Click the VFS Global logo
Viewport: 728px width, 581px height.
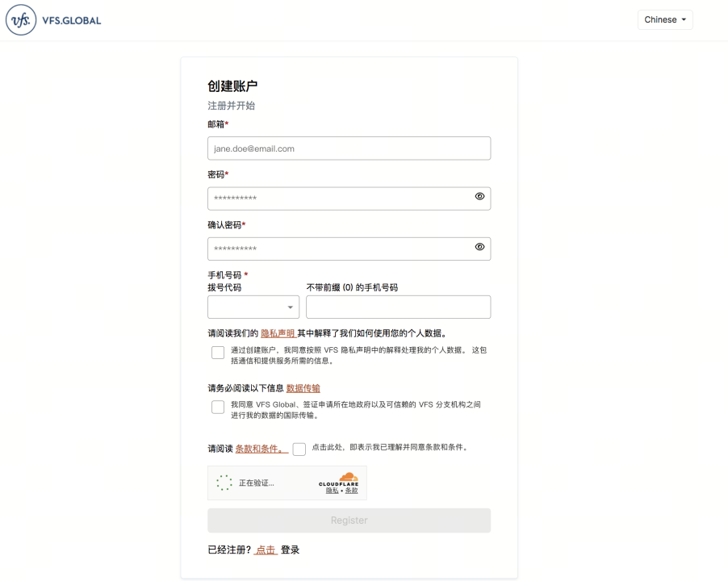[52, 19]
